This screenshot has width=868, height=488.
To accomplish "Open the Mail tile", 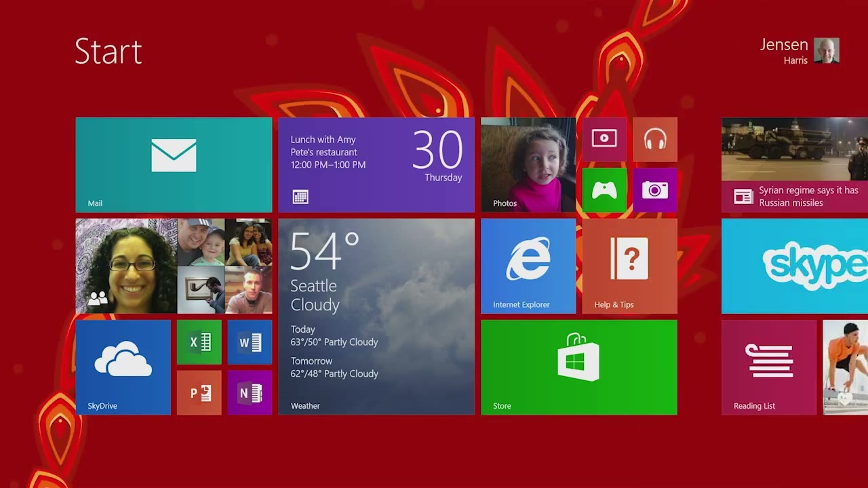I will [174, 165].
